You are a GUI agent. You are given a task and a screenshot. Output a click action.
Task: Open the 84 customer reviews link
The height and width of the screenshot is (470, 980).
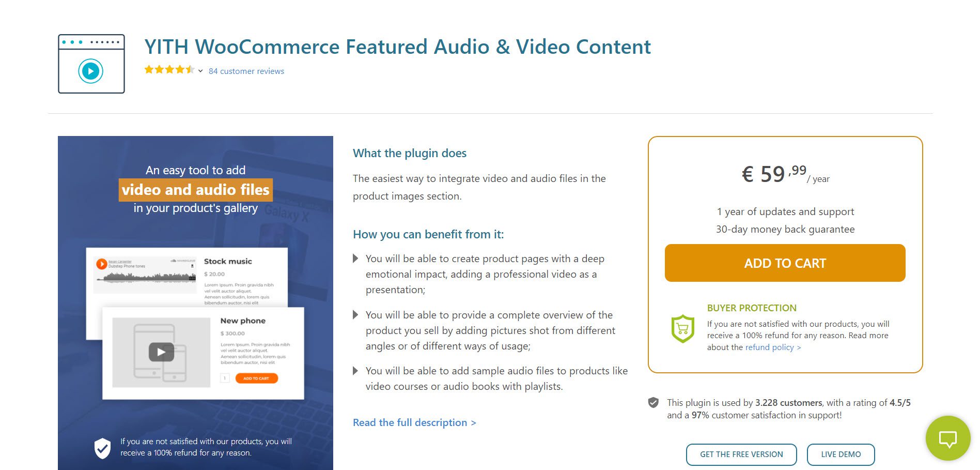point(246,71)
